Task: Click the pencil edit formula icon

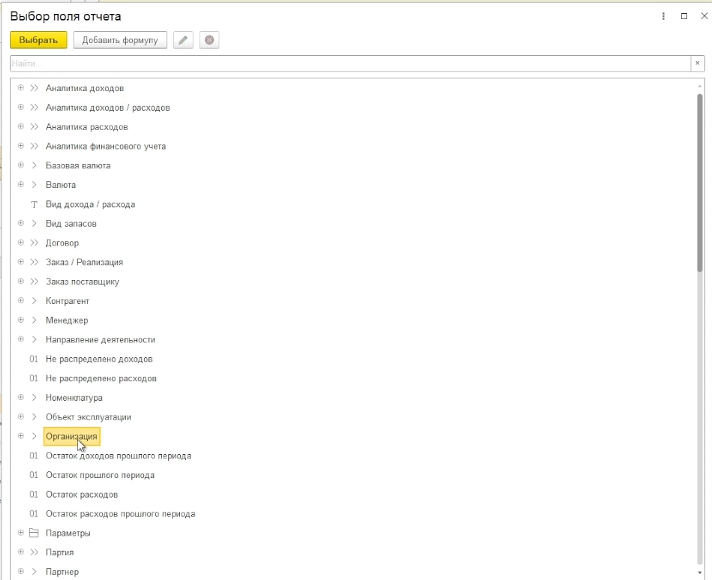Action: (x=183, y=40)
